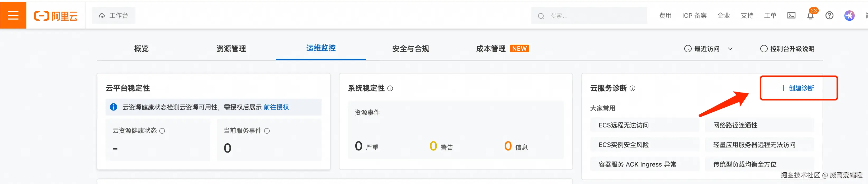Open the 安全与合规 tab
This screenshot has height=184, width=868.
pos(411,49)
